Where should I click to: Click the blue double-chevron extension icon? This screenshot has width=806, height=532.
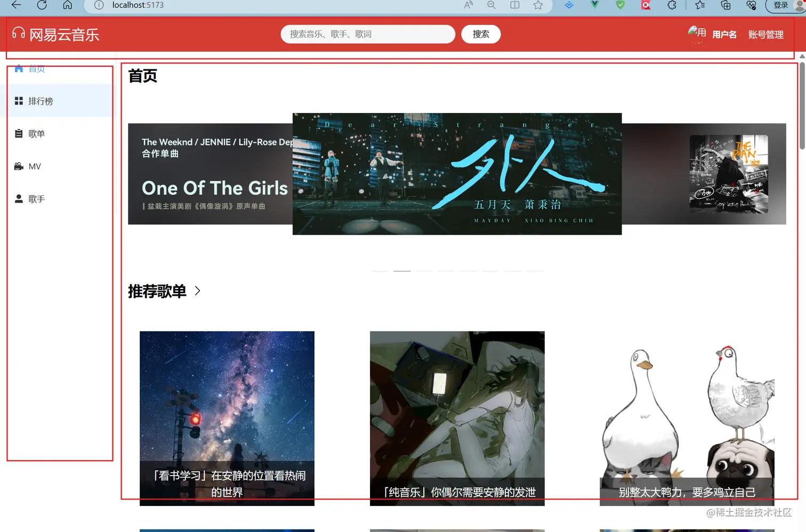coord(569,5)
